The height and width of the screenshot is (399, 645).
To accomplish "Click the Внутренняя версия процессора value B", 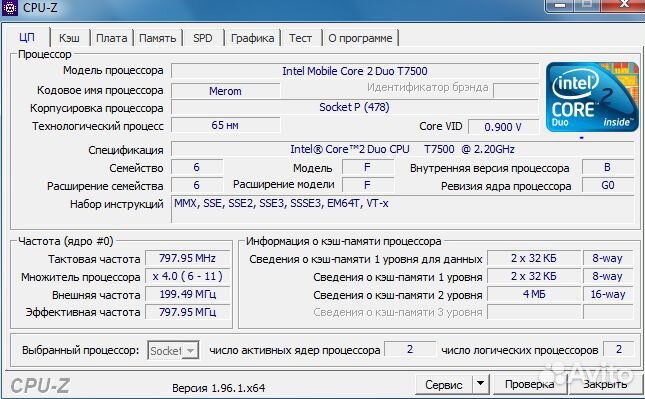I will 608,167.
